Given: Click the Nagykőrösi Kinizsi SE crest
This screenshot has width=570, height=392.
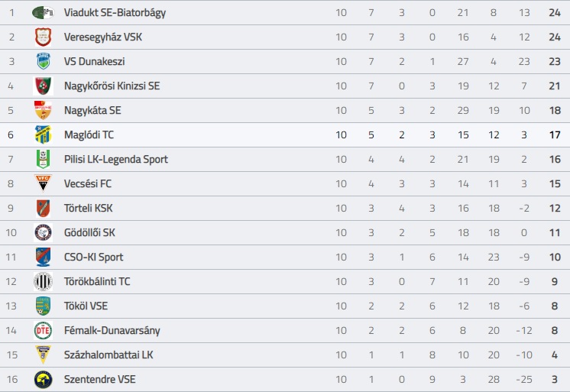Looking at the screenshot, I should (43, 86).
